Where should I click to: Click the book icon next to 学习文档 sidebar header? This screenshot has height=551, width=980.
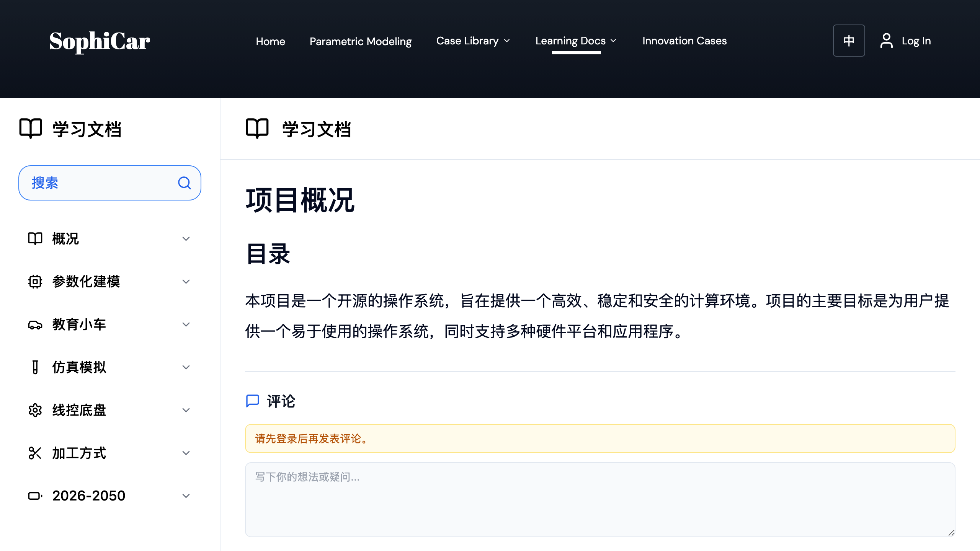click(x=31, y=129)
